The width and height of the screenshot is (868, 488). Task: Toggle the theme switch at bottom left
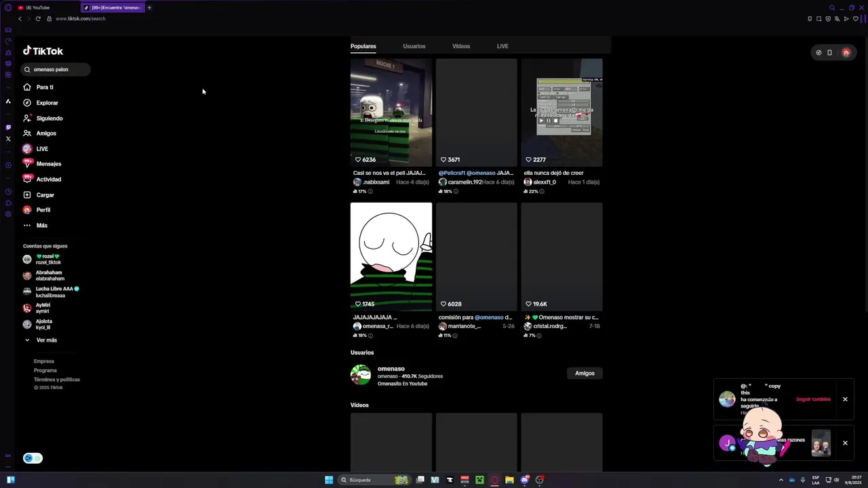(33, 458)
